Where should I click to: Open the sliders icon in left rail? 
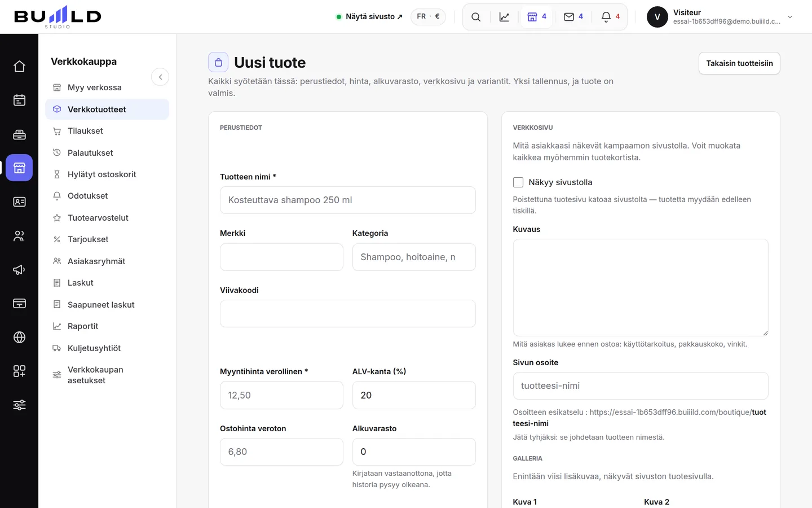[x=19, y=405]
